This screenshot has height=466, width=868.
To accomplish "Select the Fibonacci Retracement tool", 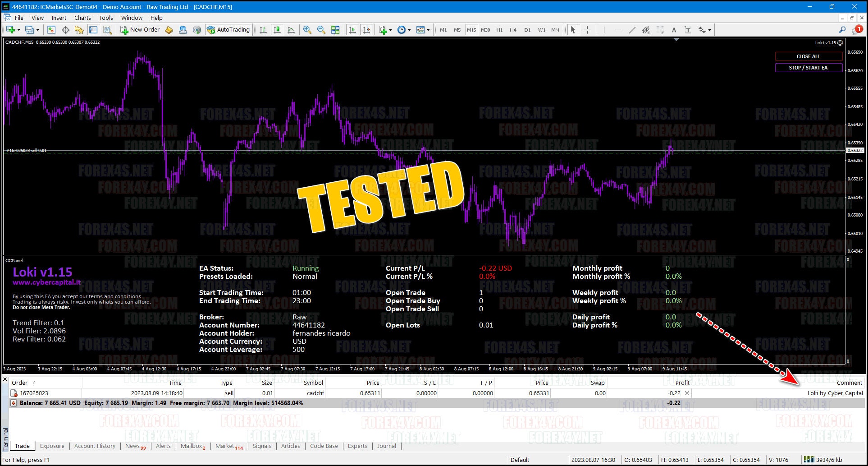I will click(x=660, y=30).
